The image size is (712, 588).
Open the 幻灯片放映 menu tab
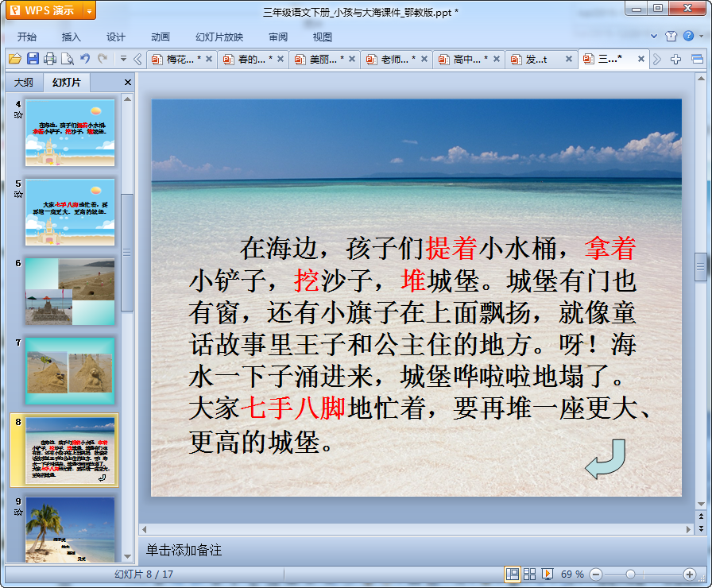(219, 37)
